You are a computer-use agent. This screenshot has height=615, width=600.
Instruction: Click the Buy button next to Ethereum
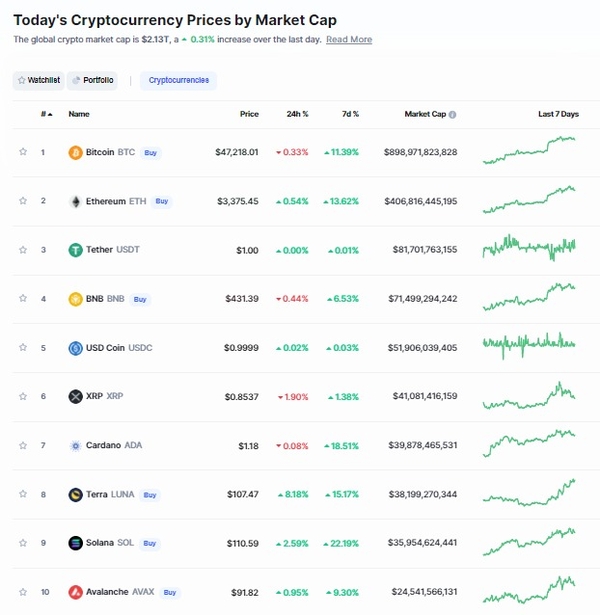coord(162,201)
